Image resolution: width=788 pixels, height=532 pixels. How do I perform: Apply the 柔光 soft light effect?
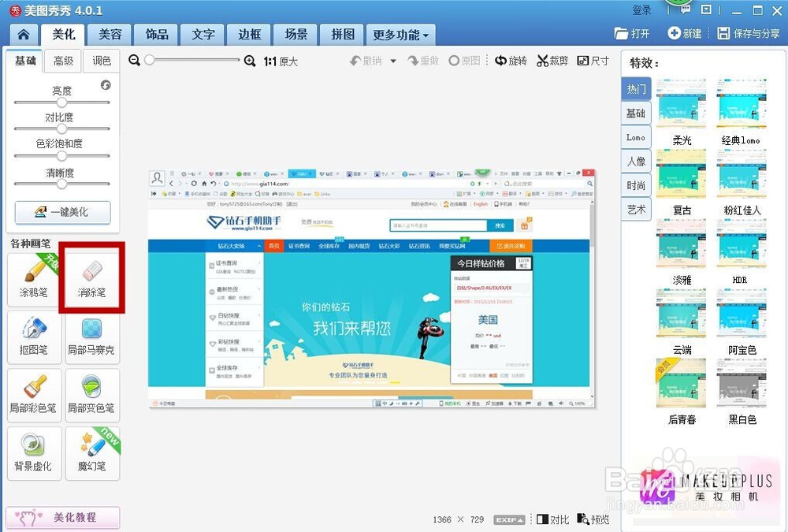tap(682, 105)
